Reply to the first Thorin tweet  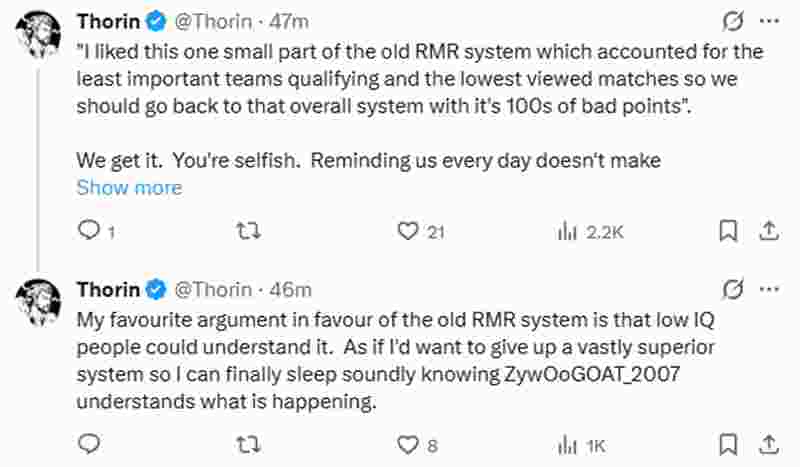pos(90,231)
